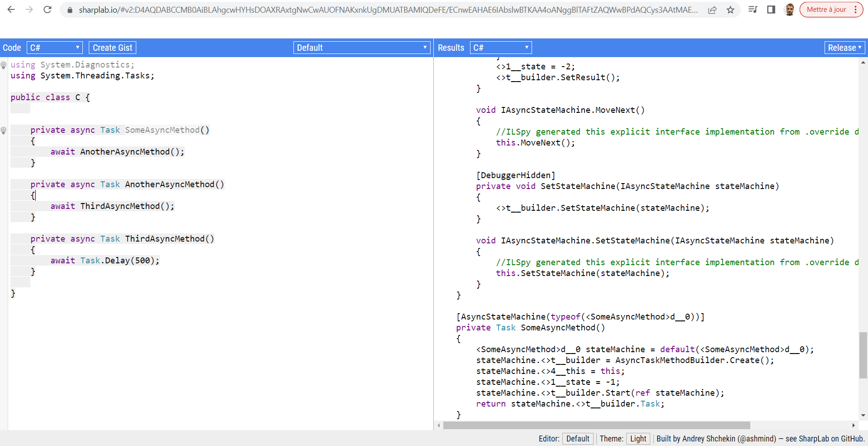The image size is (868, 446).
Task: Click the forward navigation arrow
Action: tap(29, 10)
